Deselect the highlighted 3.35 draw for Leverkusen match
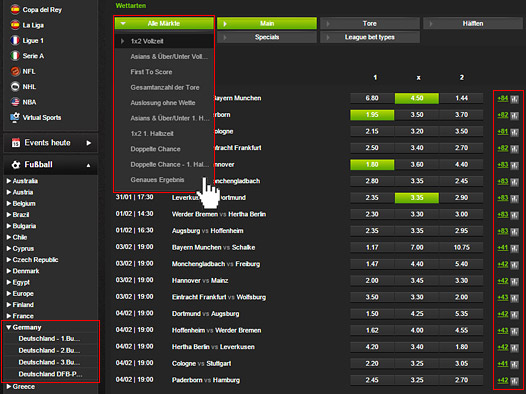 click(x=417, y=198)
